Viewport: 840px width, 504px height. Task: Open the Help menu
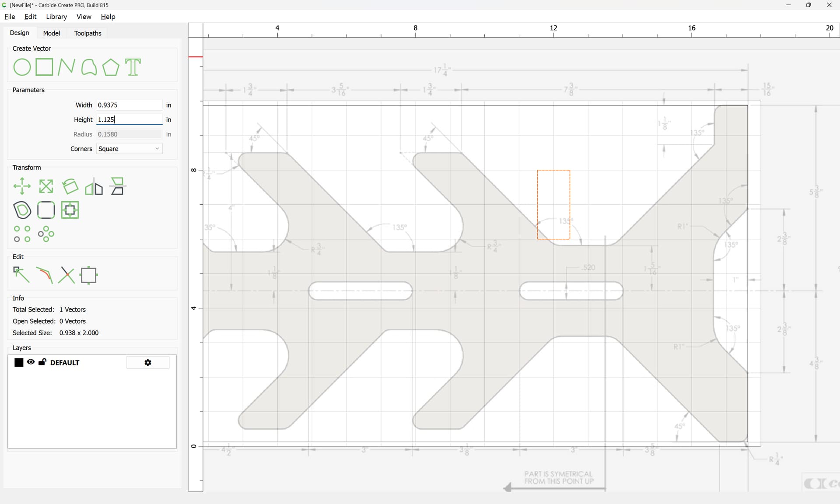pyautogui.click(x=108, y=17)
